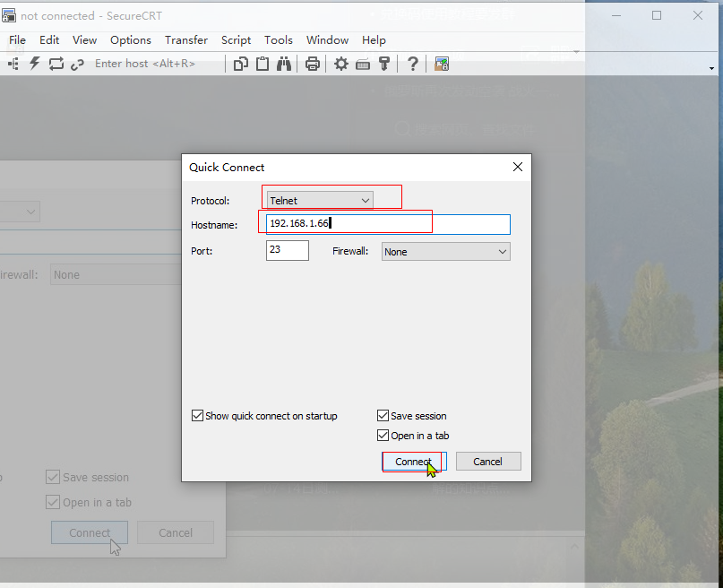This screenshot has width=723, height=588.
Task: Open the Script menu
Action: [x=237, y=40]
